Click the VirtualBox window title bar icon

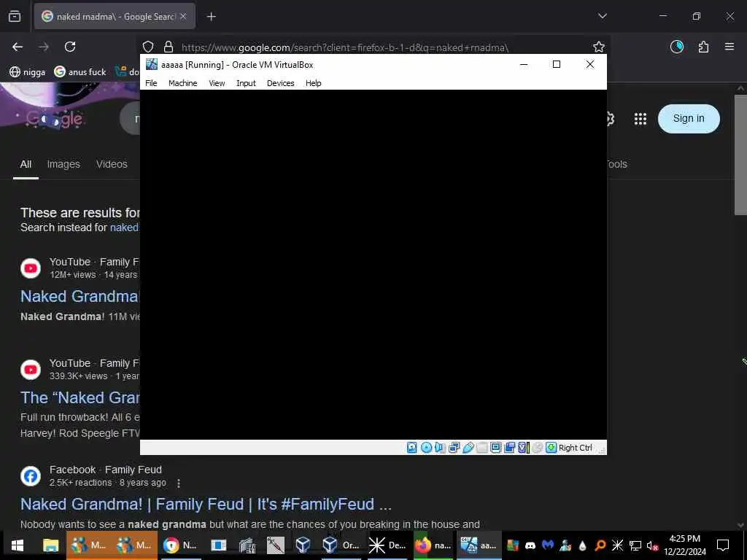click(x=152, y=64)
